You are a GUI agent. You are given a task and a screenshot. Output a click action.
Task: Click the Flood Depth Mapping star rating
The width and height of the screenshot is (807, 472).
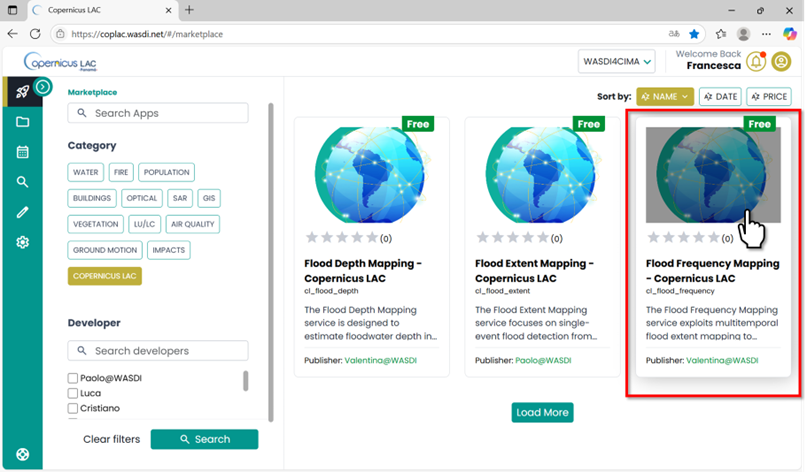(342, 238)
